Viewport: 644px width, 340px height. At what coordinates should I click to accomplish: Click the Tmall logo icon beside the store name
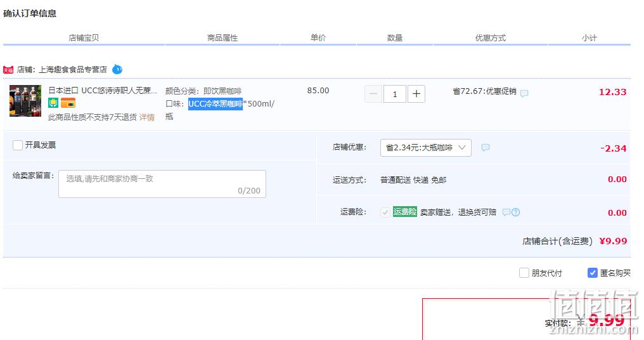click(x=8, y=70)
